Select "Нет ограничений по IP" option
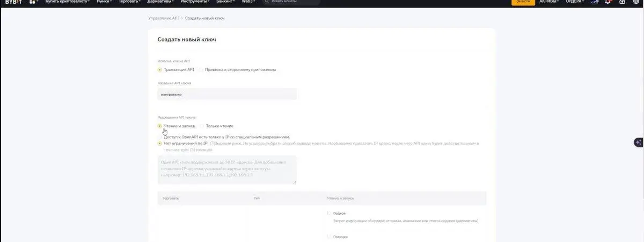Viewport: 644px width, 242px height. (x=160, y=144)
